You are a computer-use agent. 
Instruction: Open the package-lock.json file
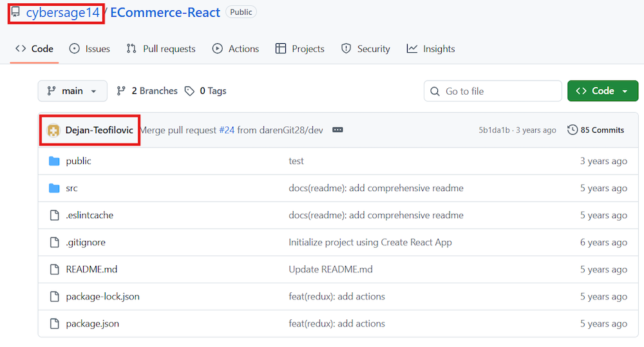coord(102,297)
